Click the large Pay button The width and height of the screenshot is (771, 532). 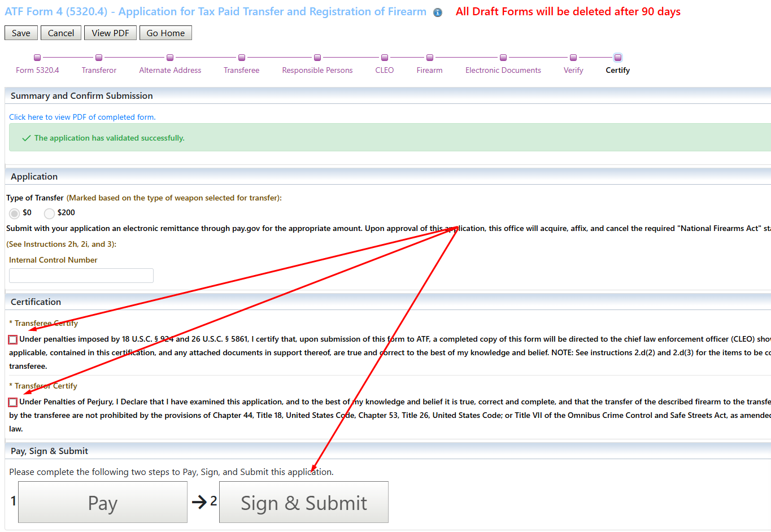pos(103,502)
